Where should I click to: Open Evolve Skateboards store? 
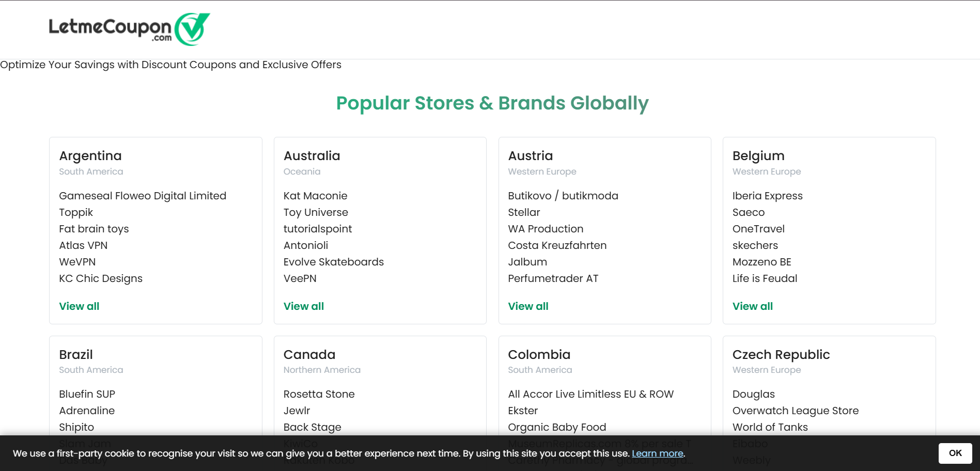(x=334, y=262)
